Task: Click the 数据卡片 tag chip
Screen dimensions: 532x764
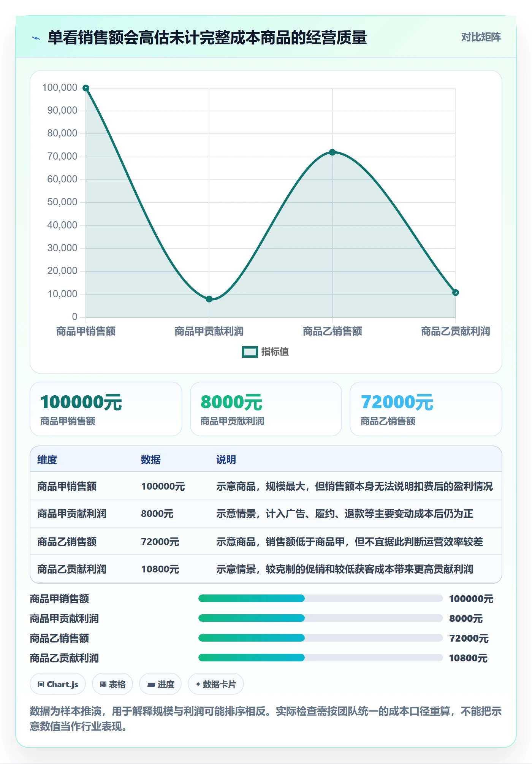Action: click(216, 684)
